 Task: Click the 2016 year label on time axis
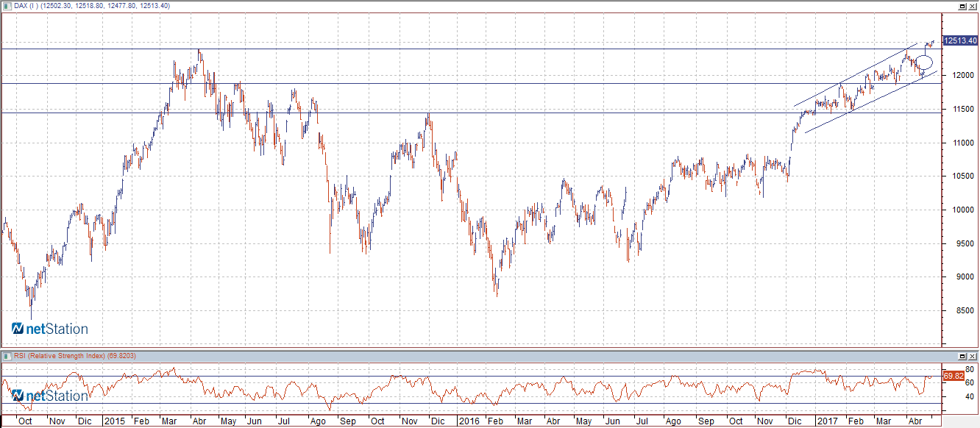(468, 421)
